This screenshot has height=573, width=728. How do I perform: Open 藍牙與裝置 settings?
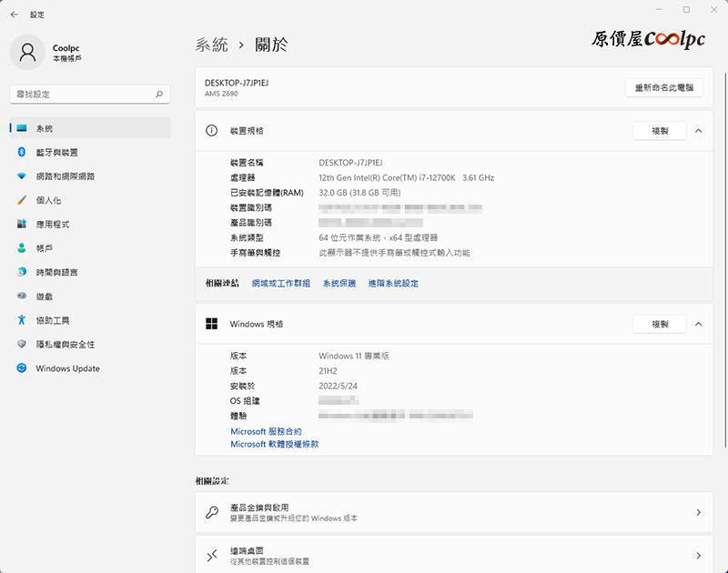click(x=90, y=152)
